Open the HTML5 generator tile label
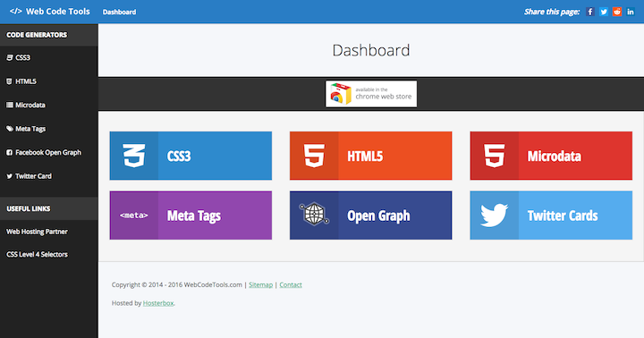Viewport: 644px width, 338px height. 365,156
